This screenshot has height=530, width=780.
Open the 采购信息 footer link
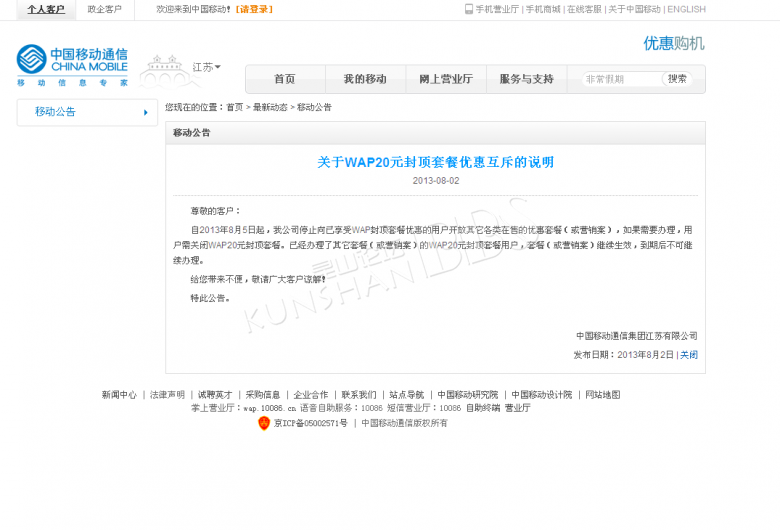click(x=263, y=395)
